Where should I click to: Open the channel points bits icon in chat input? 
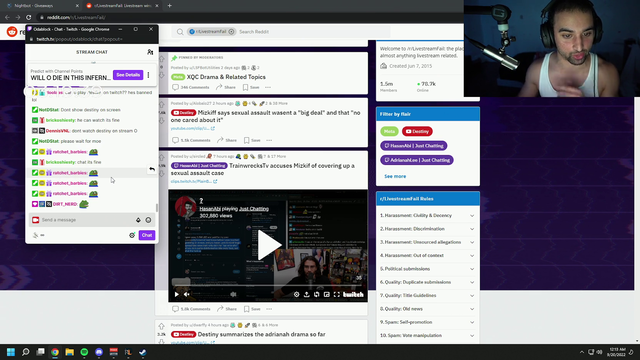pos(138,220)
